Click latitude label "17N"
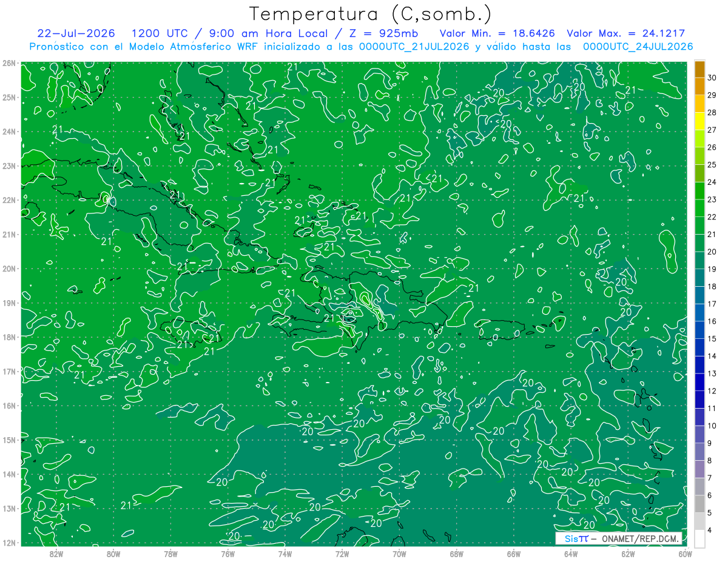Viewport: 728px width, 562px height. 8,371
